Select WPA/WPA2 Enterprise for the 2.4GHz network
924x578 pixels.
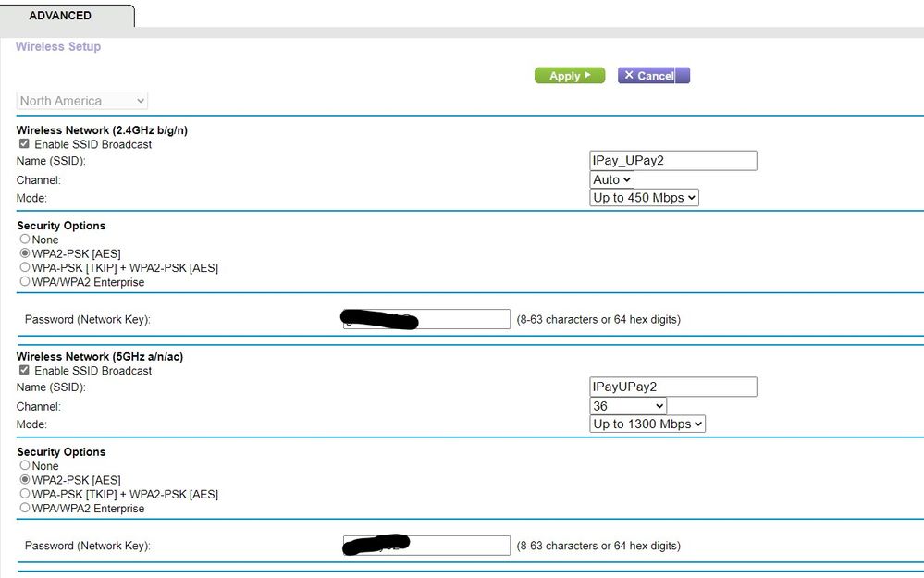[x=25, y=281]
